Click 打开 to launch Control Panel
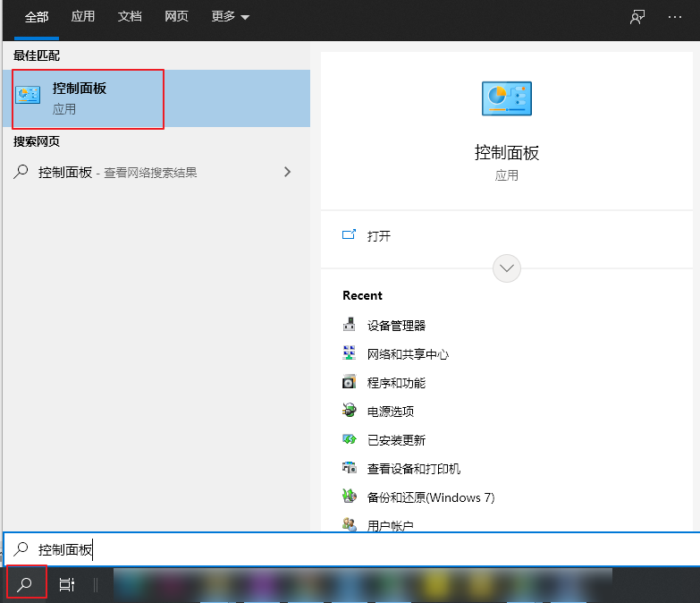The image size is (700, 603). (x=378, y=236)
